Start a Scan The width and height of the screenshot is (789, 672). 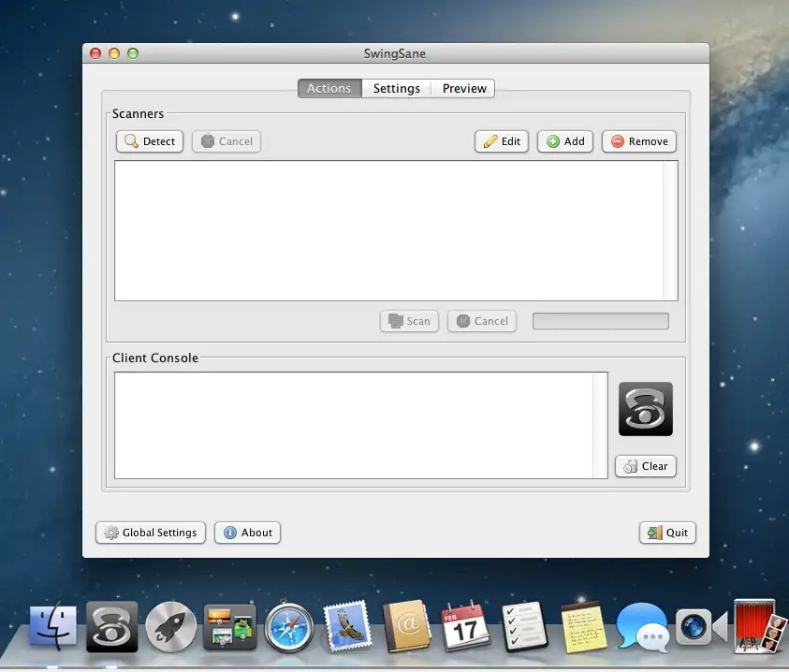[409, 321]
